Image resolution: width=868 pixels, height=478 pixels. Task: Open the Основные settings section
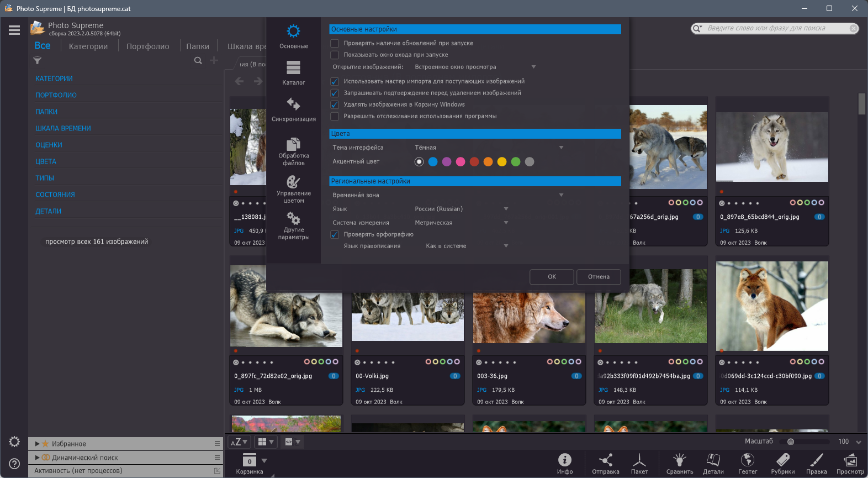click(x=293, y=36)
